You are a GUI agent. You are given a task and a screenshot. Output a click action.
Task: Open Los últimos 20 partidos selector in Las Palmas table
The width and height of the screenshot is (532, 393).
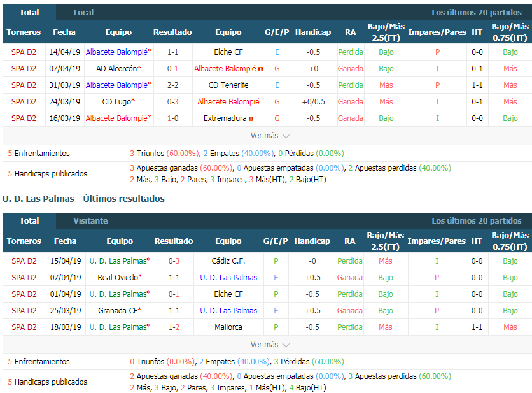477,221
